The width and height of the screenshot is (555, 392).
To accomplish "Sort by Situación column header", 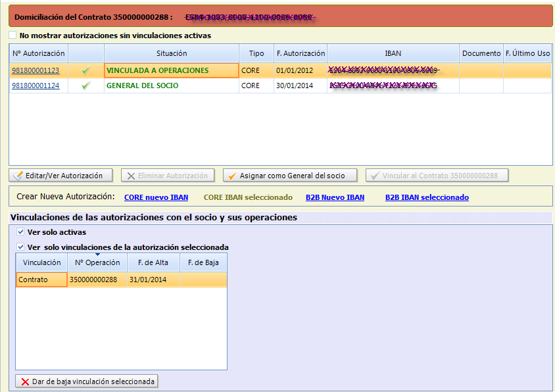I will [172, 53].
